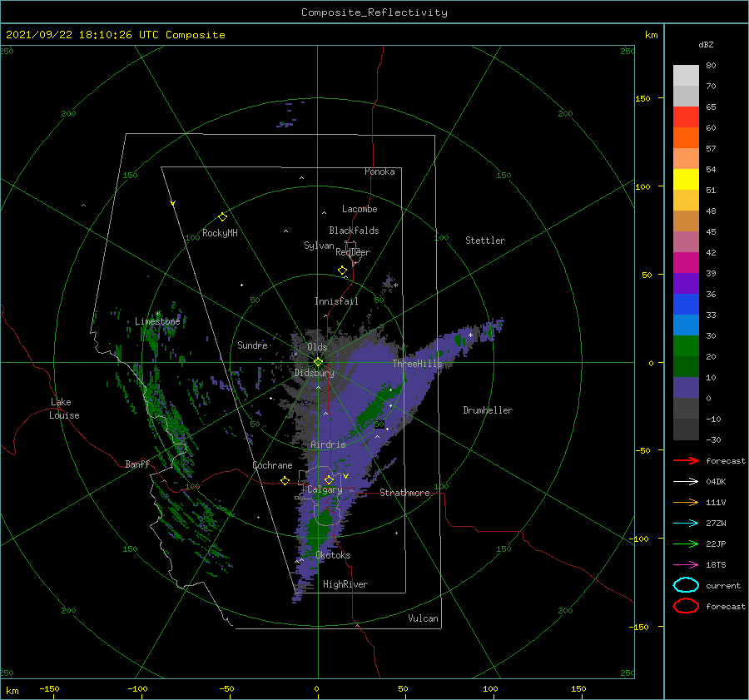Click the Sylvan label
Image resolution: width=749 pixels, height=700 pixels.
(319, 246)
